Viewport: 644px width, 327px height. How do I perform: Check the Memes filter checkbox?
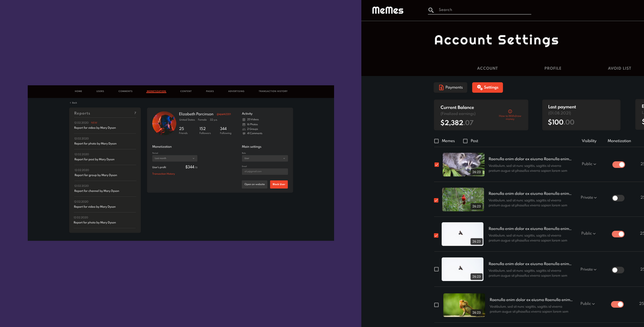tap(436, 141)
